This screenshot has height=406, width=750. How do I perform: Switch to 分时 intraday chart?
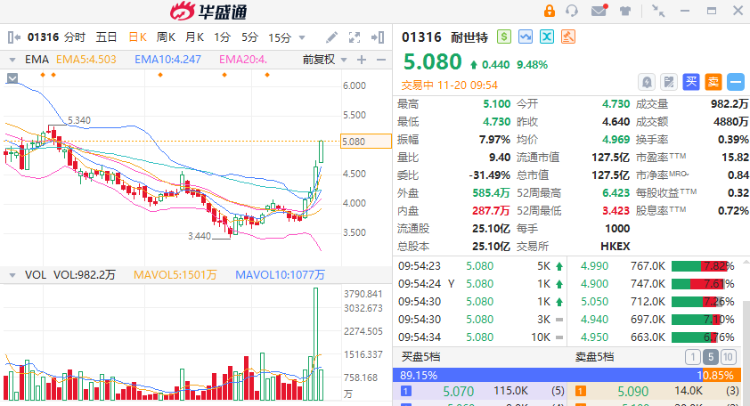75,37
